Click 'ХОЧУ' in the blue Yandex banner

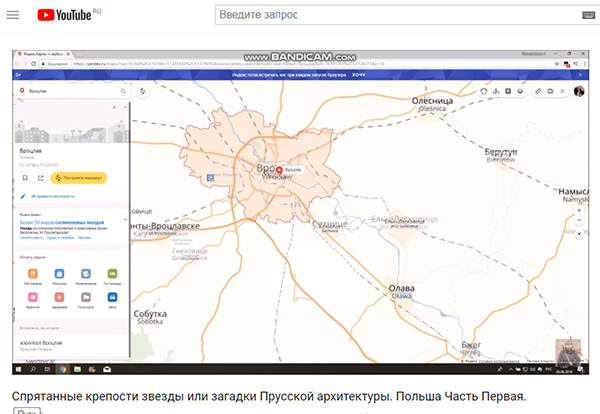tap(359, 75)
